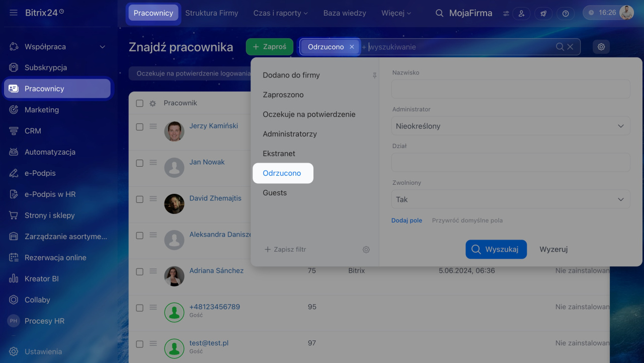The image size is (644, 363).
Task: Select the Adriana Sánchez row checkbox
Action: (139, 272)
